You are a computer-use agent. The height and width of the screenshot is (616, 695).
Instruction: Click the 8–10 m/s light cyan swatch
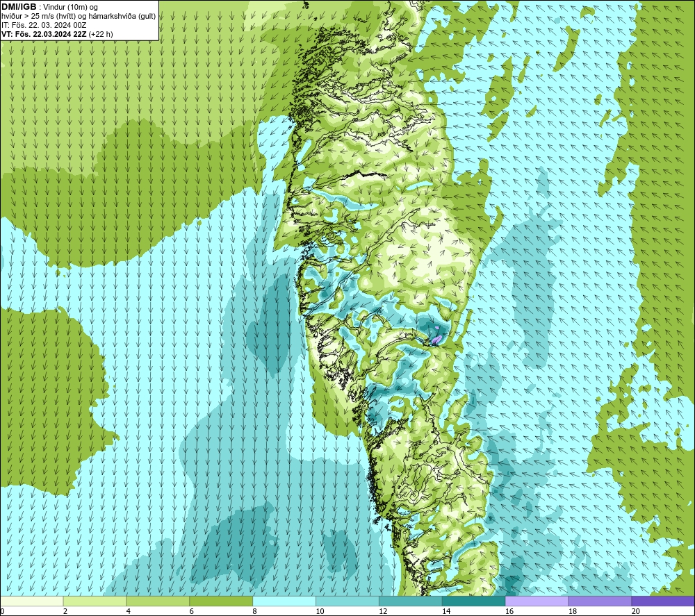(x=284, y=601)
